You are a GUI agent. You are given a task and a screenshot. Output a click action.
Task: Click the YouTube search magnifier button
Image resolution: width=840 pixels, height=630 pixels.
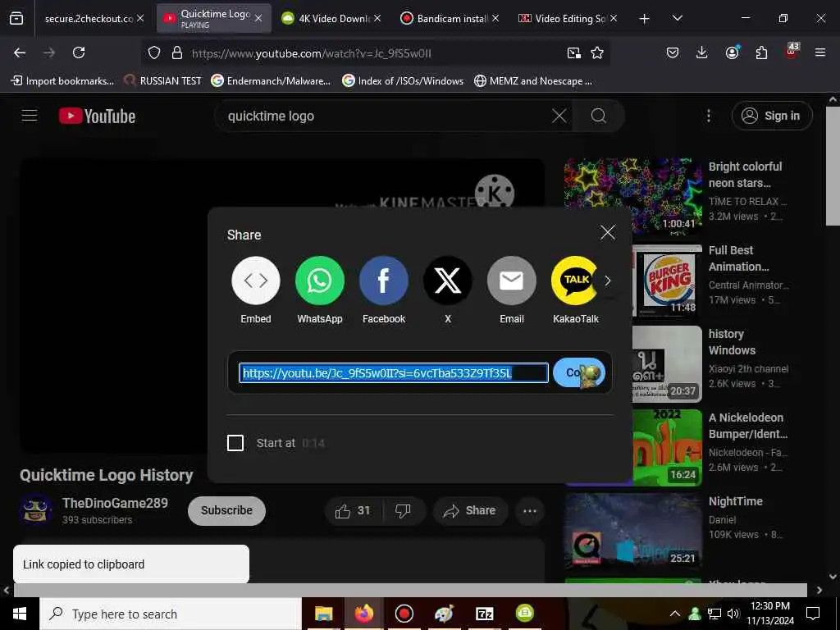[598, 116]
